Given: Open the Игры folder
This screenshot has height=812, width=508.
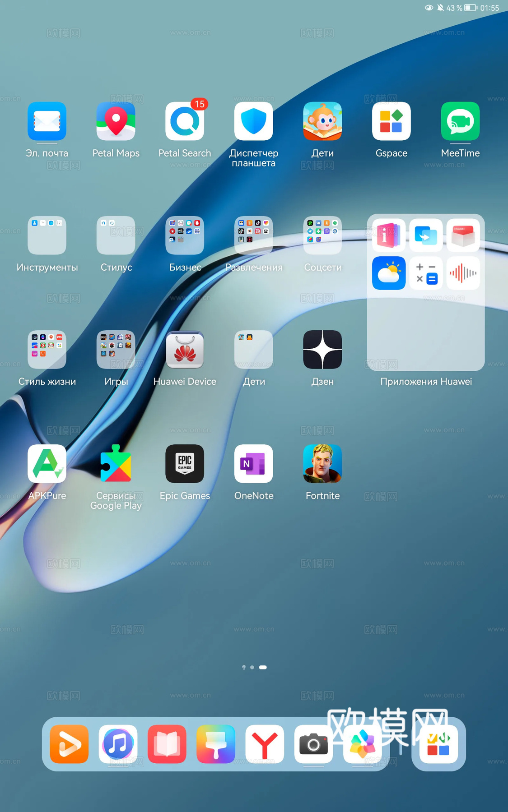Looking at the screenshot, I should pos(116,350).
